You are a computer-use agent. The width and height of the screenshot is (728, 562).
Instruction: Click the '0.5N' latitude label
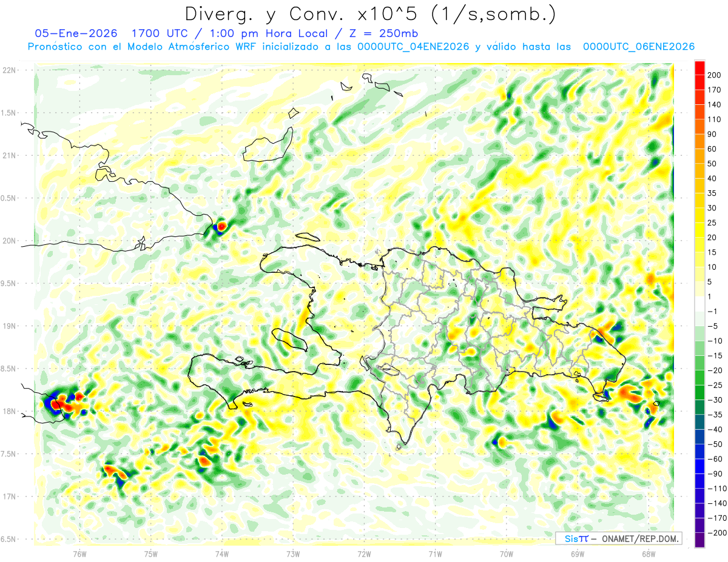(x=9, y=198)
